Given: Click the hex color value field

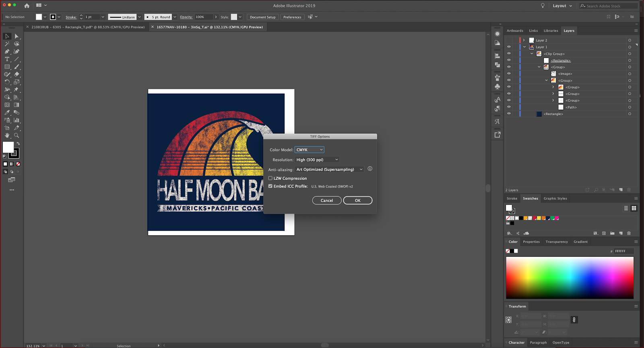Looking at the screenshot, I should [x=624, y=251].
